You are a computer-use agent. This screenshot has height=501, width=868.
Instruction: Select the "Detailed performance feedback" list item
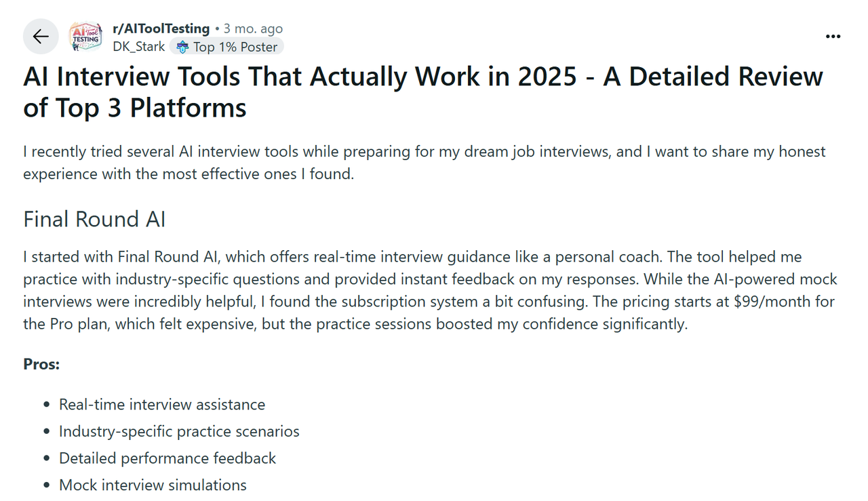[x=167, y=458]
